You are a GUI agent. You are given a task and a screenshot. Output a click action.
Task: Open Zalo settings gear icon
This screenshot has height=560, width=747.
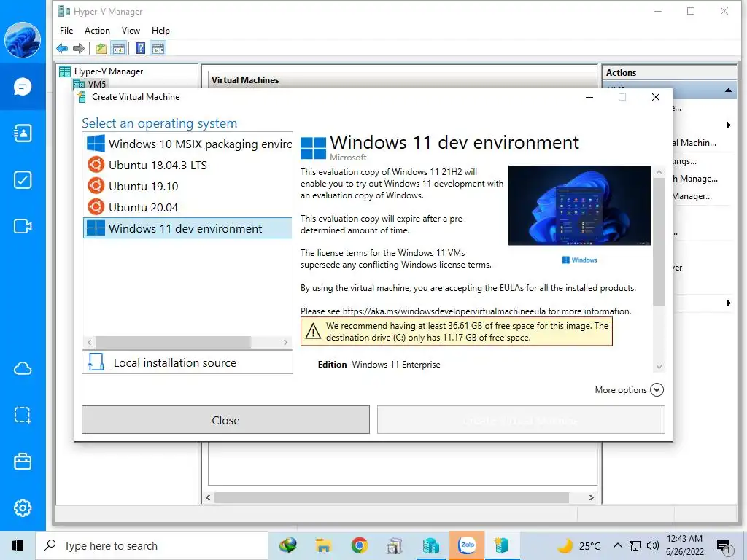tap(23, 508)
